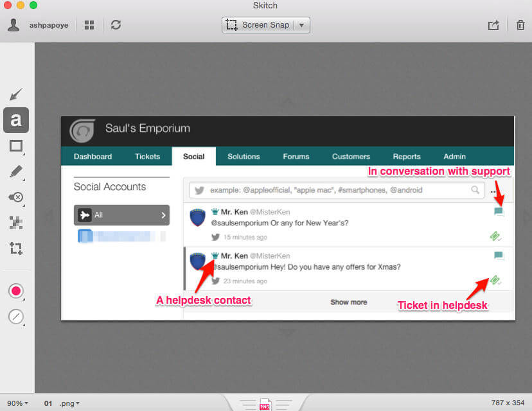Click the "Social Accounts" heading
532x411 pixels.
(x=110, y=186)
